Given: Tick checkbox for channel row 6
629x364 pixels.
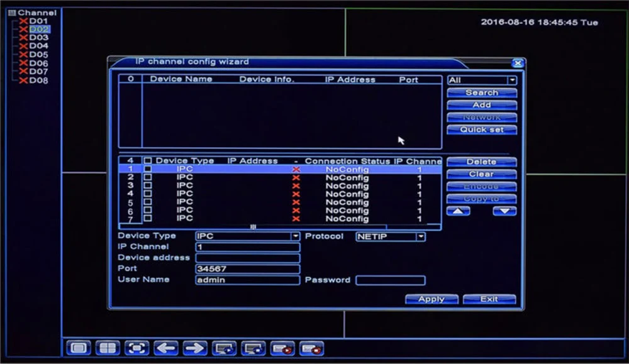Looking at the screenshot, I should pyautogui.click(x=148, y=209).
